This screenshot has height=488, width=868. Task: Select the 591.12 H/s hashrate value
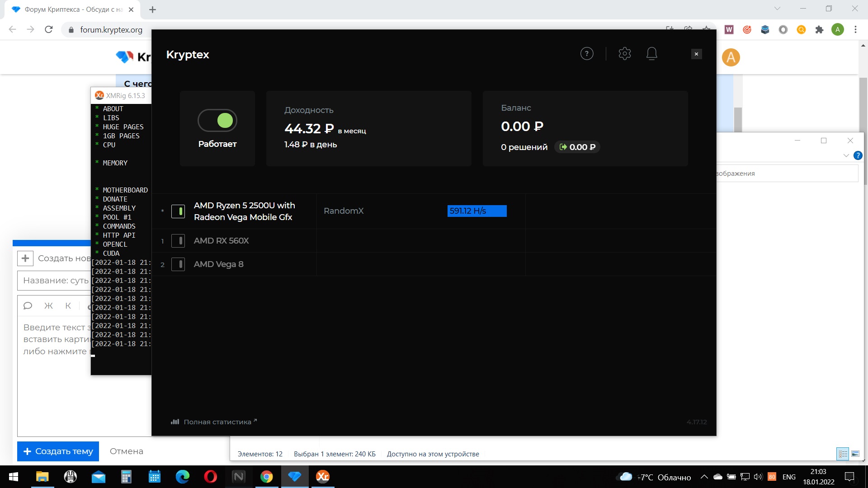pos(477,211)
